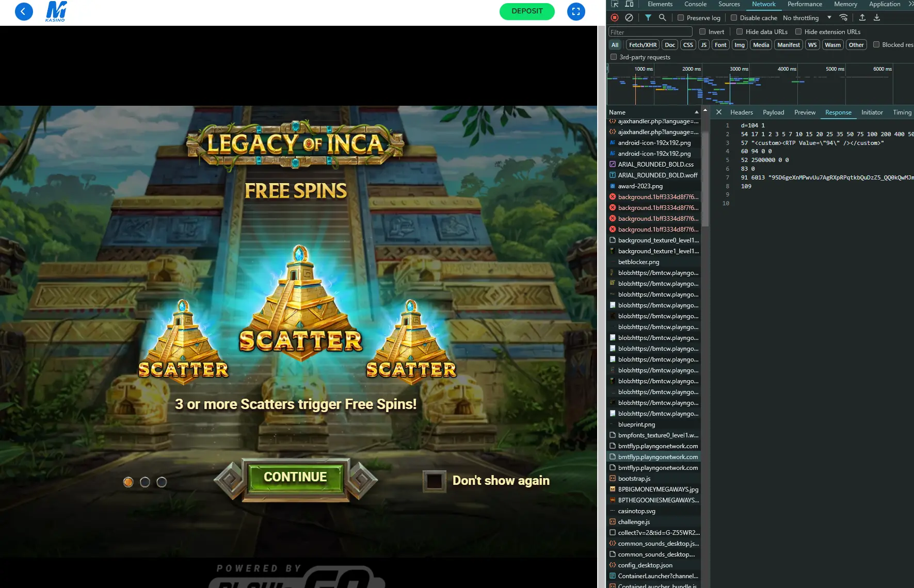Tick the Don't show again box
This screenshot has width=914, height=588.
point(435,481)
